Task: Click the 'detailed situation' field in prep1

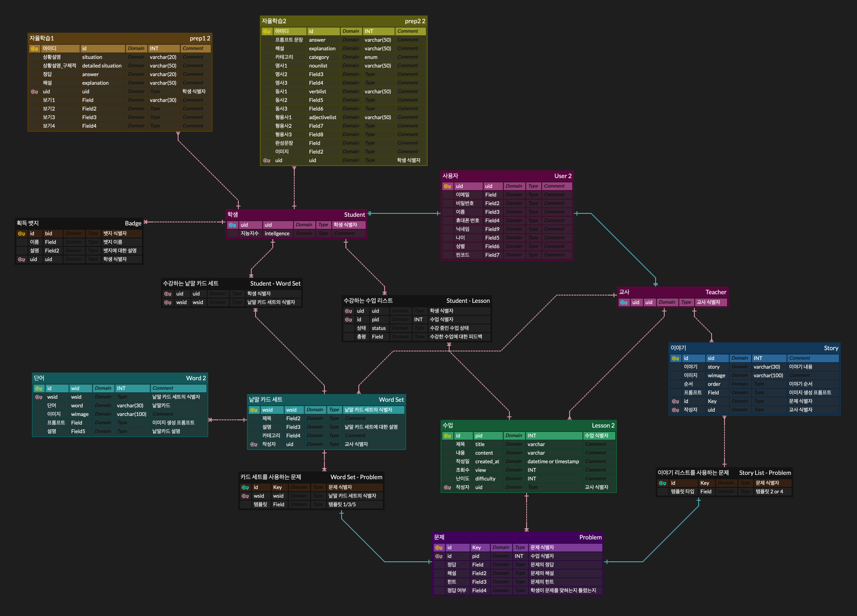Action: pyautogui.click(x=102, y=66)
